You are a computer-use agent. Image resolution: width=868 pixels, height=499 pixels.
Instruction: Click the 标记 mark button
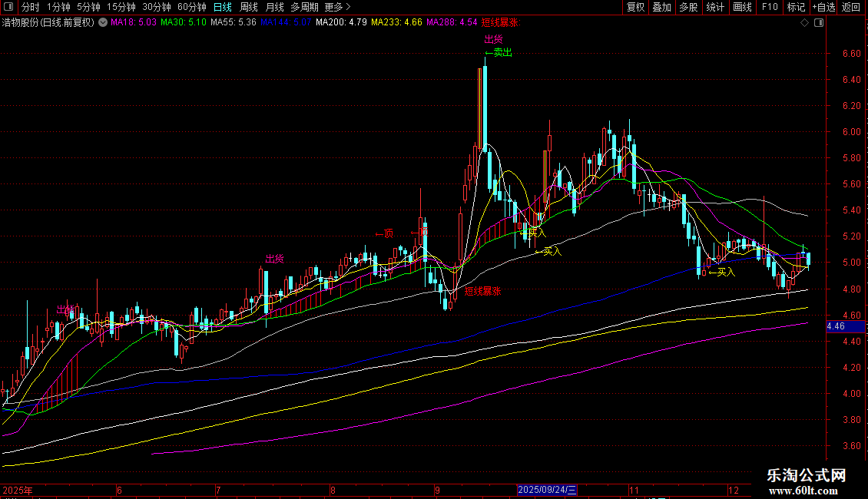point(796,7)
